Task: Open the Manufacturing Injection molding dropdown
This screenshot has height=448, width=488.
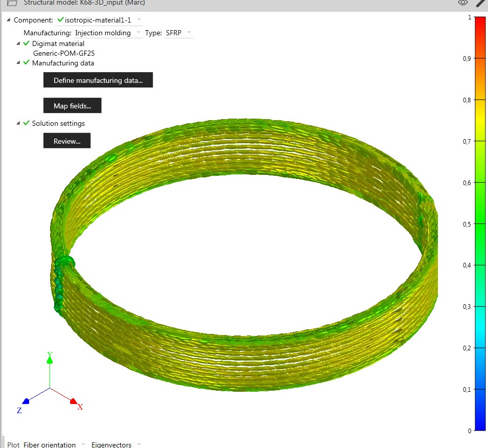Action: click(x=108, y=33)
